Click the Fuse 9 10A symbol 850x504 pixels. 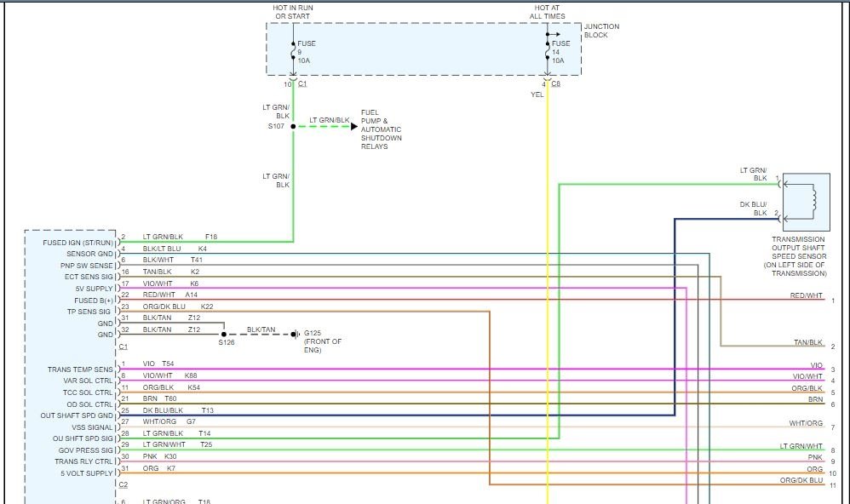click(294, 51)
